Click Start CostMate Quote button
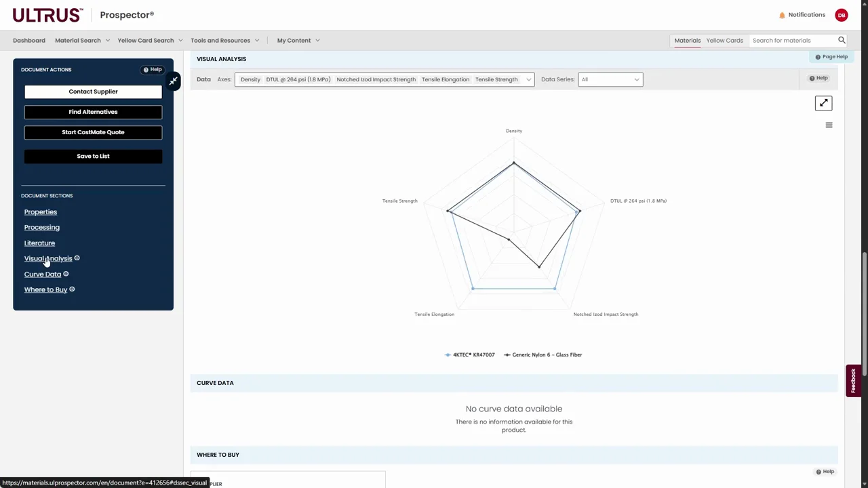The height and width of the screenshot is (488, 868). point(93,132)
